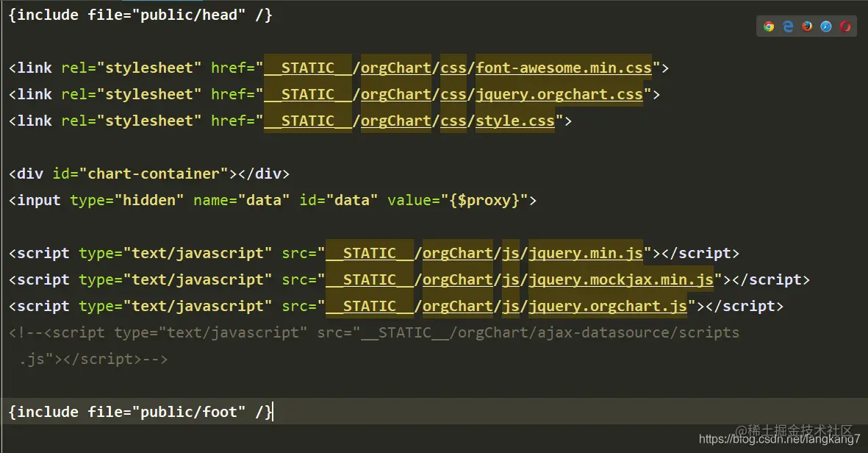Open preview in Chrome browser icon
The image size is (868, 453).
768,26
